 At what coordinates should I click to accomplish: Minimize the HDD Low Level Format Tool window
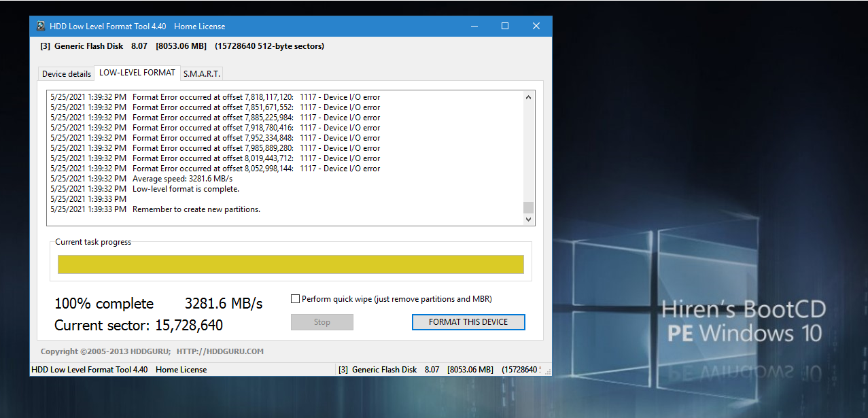click(474, 27)
